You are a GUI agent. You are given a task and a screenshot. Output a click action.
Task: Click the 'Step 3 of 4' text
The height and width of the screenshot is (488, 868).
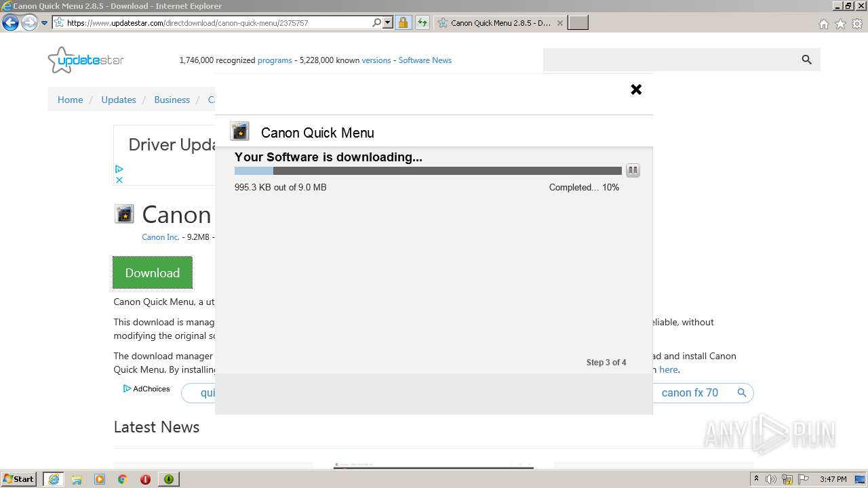tap(606, 363)
